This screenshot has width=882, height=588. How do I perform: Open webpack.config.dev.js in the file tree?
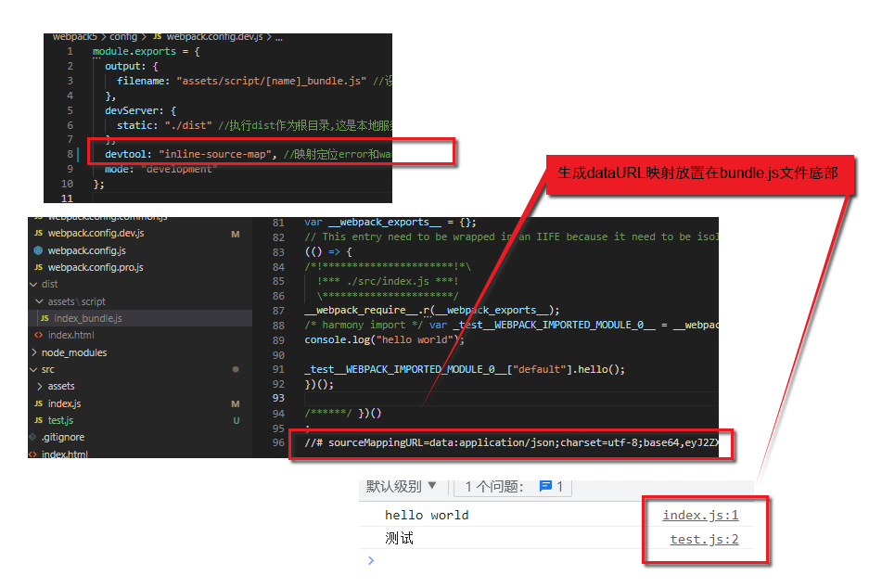coord(96,233)
